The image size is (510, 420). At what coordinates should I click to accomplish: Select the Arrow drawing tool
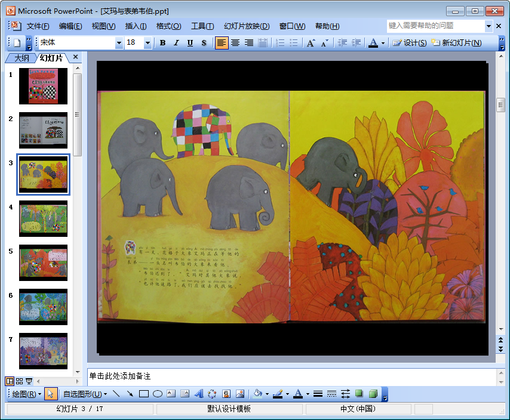(130, 394)
